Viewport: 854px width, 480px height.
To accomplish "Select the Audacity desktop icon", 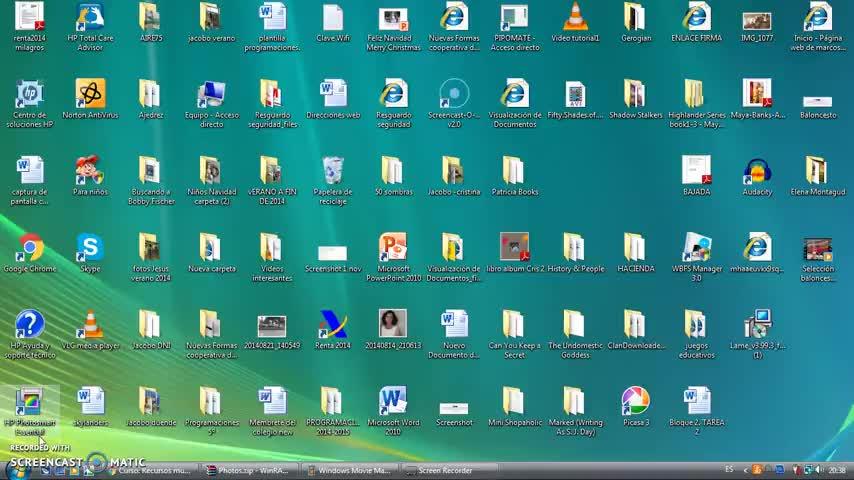I will pos(757,171).
